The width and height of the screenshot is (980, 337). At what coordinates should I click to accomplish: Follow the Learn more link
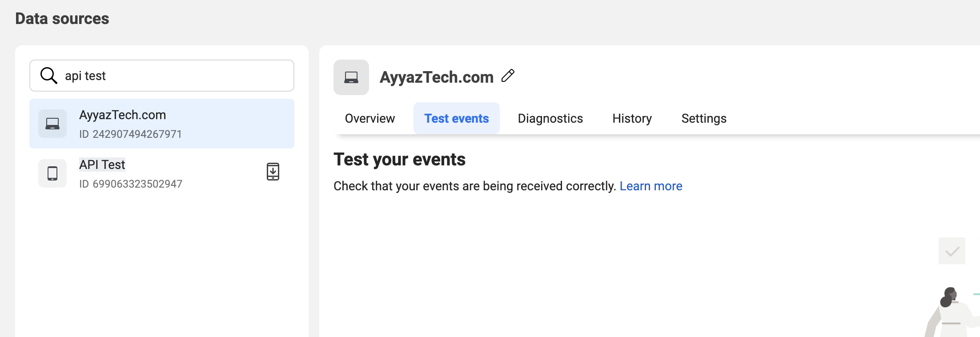tap(651, 186)
